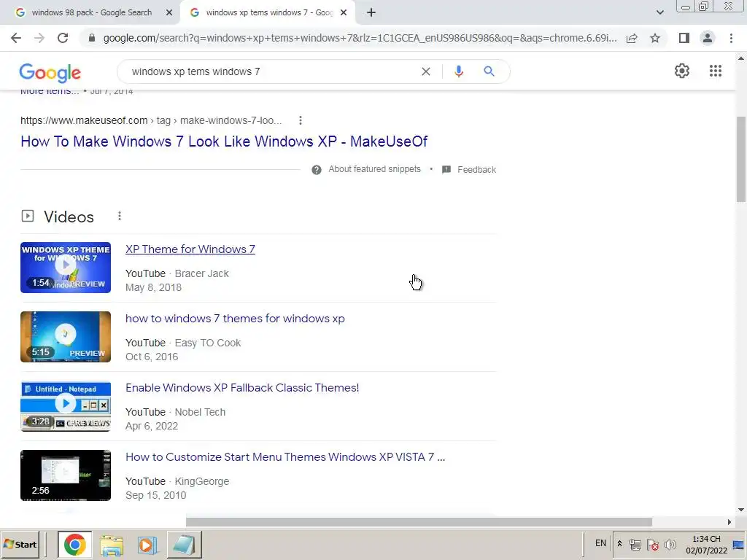The height and width of the screenshot is (560, 747).
Task: Open the file explorer taskbar icon
Action: (112, 545)
